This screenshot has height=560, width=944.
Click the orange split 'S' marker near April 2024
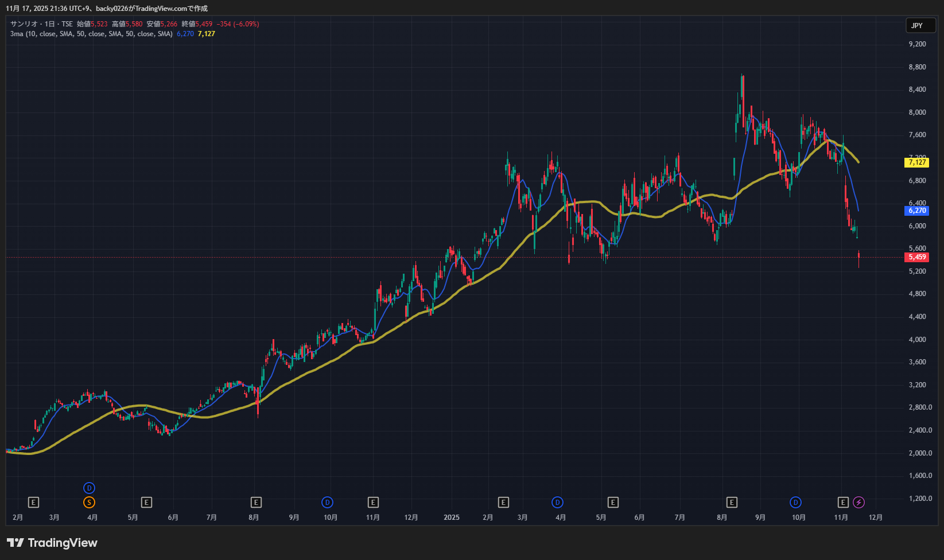pyautogui.click(x=89, y=503)
